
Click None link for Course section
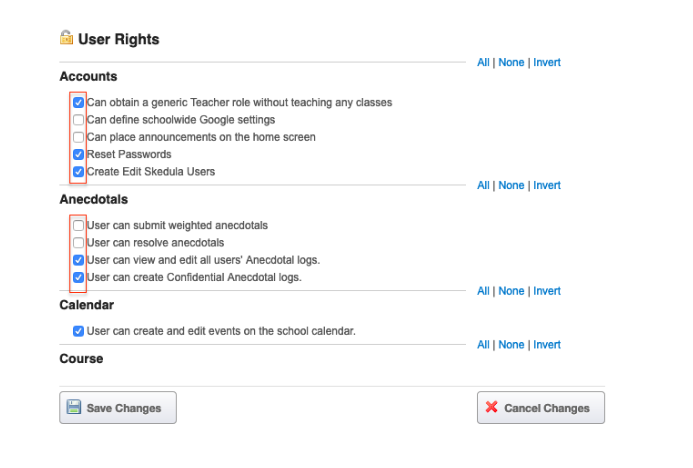(x=511, y=344)
